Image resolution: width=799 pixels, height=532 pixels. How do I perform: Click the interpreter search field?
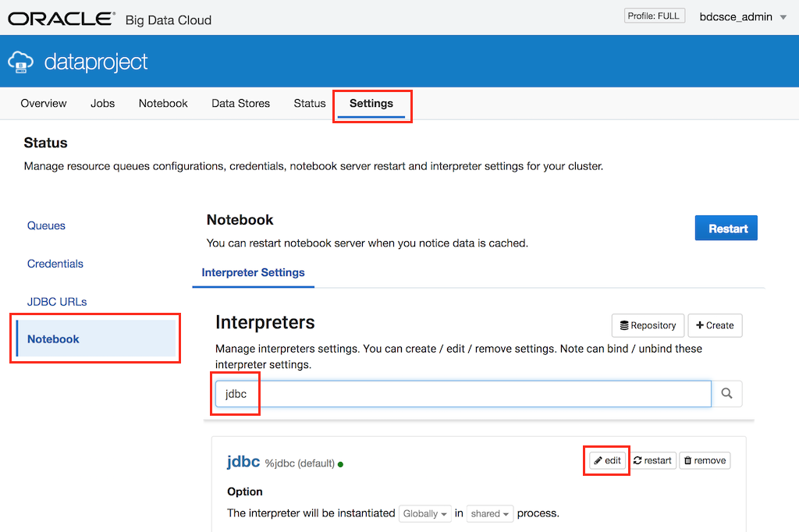tap(463, 393)
